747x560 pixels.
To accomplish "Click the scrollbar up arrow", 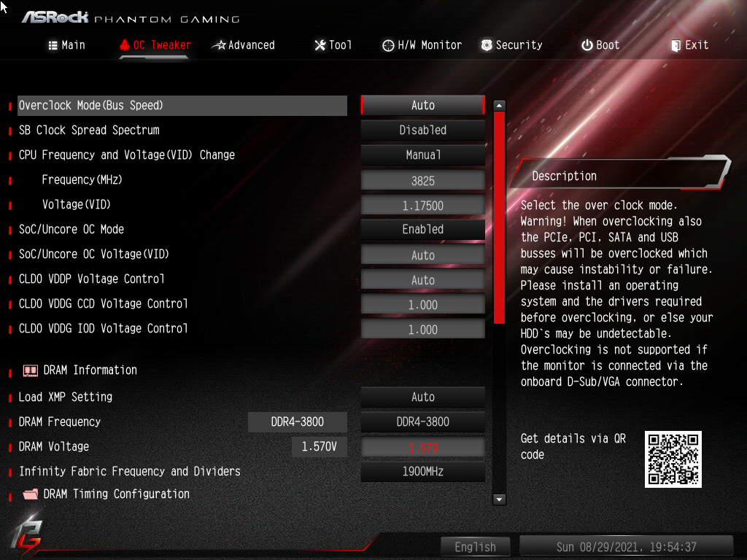I will click(x=499, y=105).
